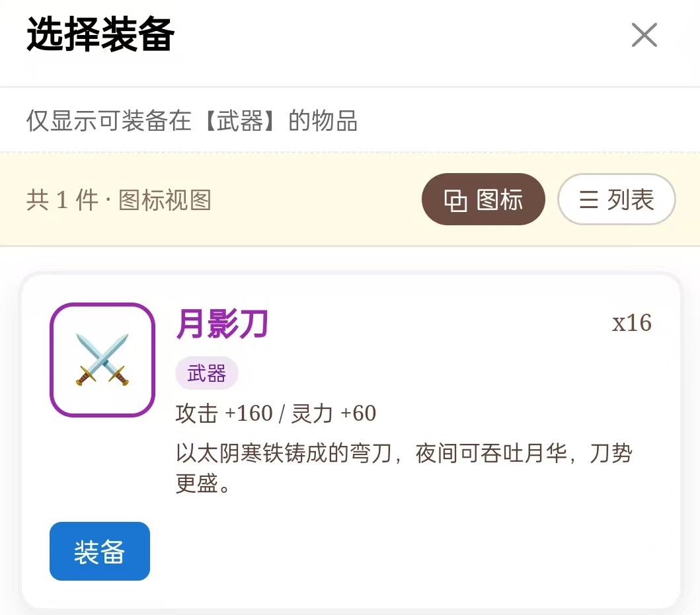Click the 武器 category tag
The width and height of the screenshot is (700, 615).
pos(206,373)
